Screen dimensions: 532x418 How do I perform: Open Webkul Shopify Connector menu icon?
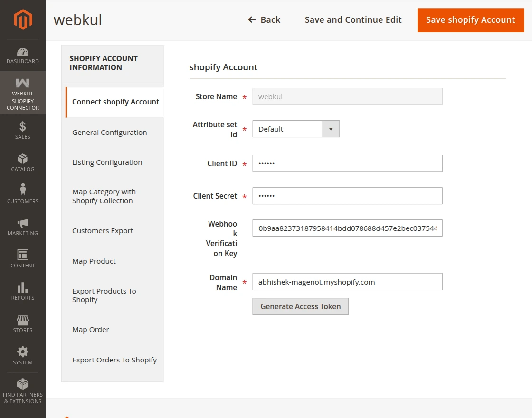pos(23,83)
